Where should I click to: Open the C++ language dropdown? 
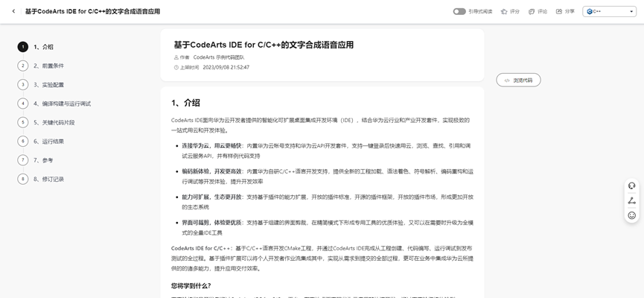pos(609,11)
